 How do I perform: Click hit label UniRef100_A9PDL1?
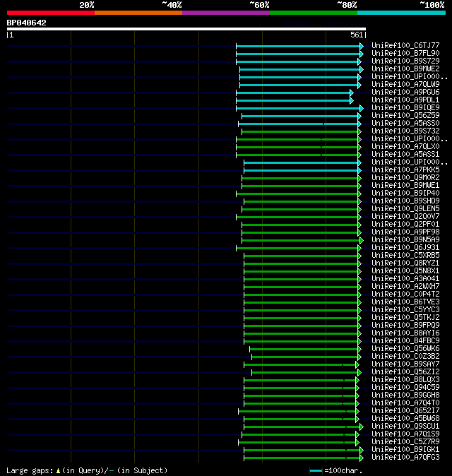[405, 100]
